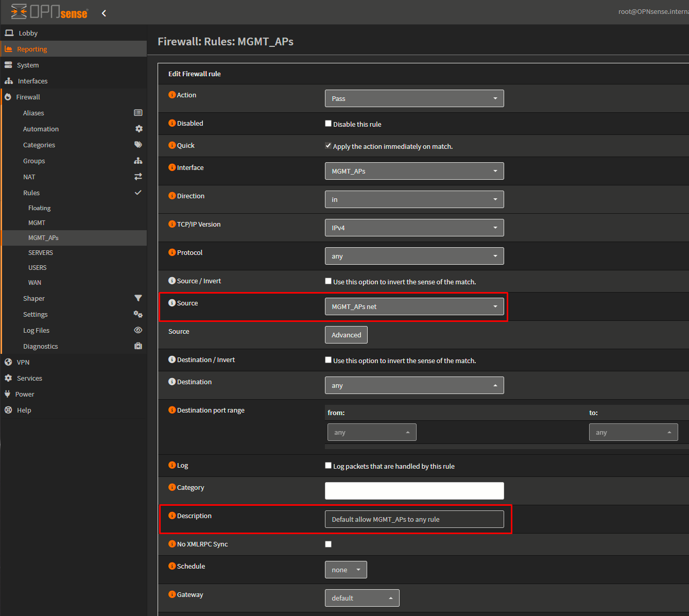Click the System server icon

click(x=8, y=65)
